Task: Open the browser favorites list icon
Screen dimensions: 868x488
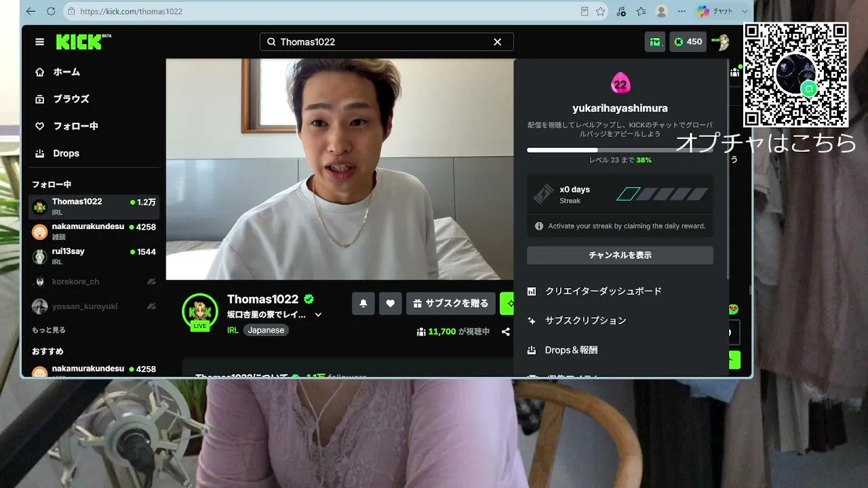Action: pyautogui.click(x=641, y=12)
